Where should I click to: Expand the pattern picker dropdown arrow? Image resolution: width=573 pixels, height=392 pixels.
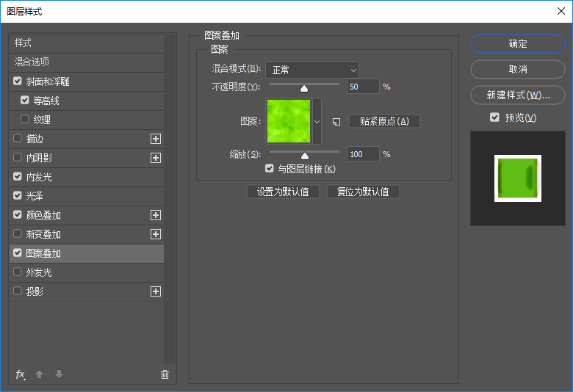(x=317, y=121)
